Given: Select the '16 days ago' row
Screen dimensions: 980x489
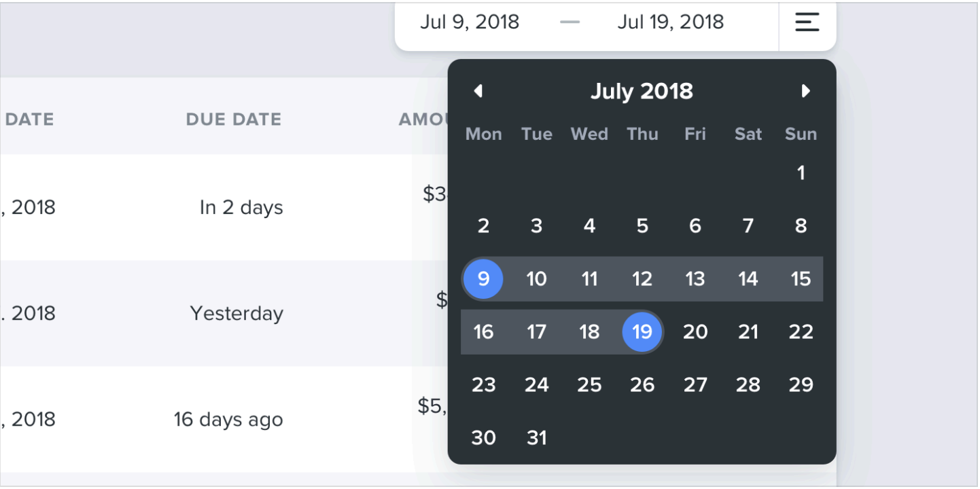Looking at the screenshot, I should point(228,420).
